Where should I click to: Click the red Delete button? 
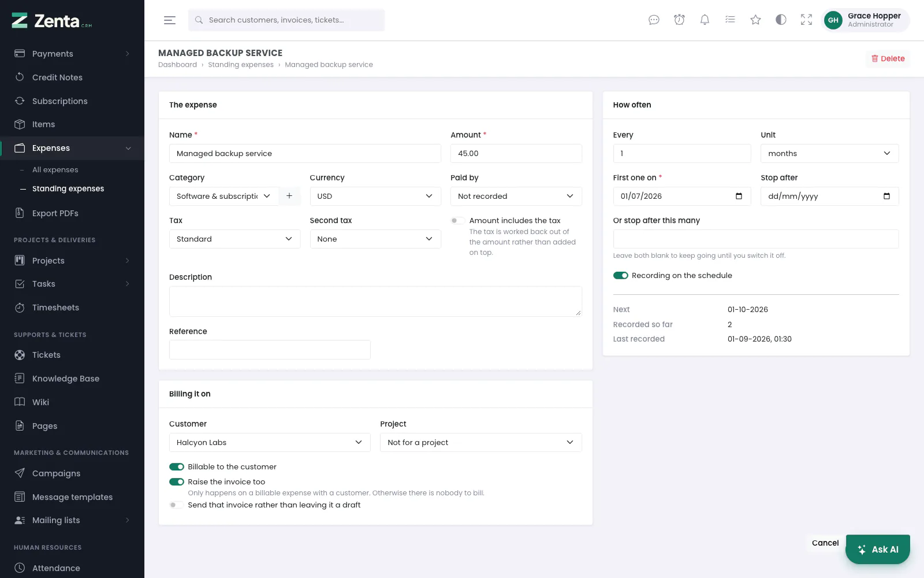888,58
